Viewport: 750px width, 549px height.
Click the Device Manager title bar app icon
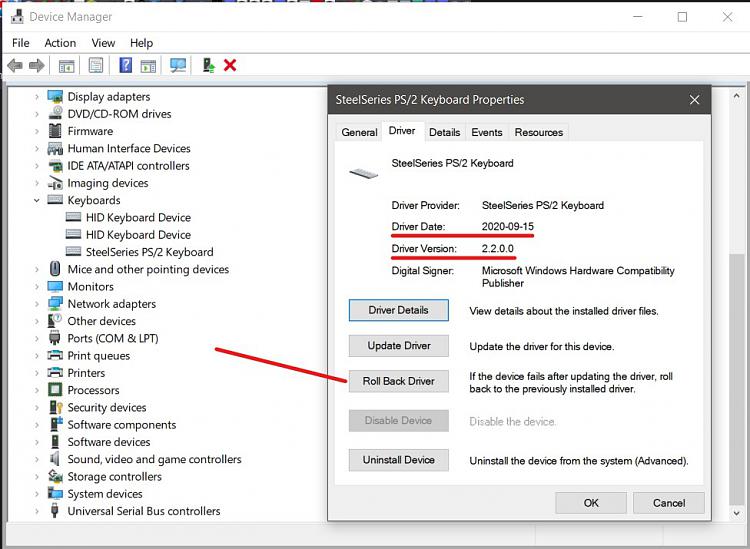pos(17,16)
